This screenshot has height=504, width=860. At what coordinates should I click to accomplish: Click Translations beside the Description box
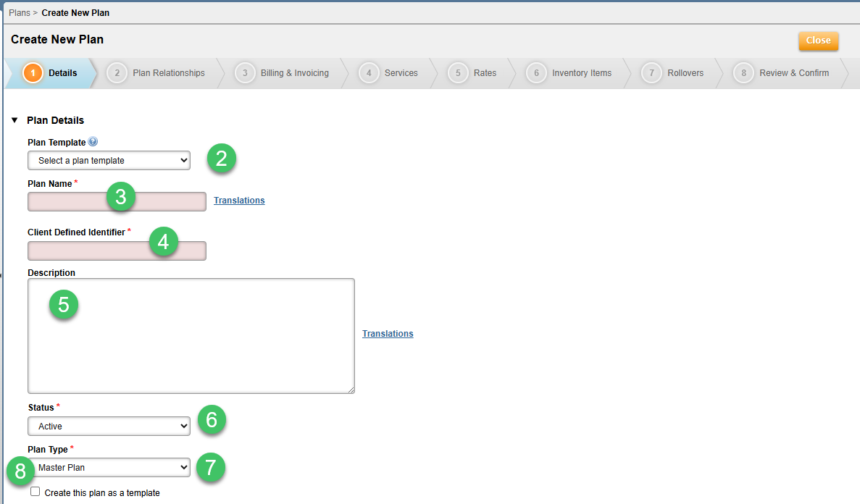[x=388, y=334]
